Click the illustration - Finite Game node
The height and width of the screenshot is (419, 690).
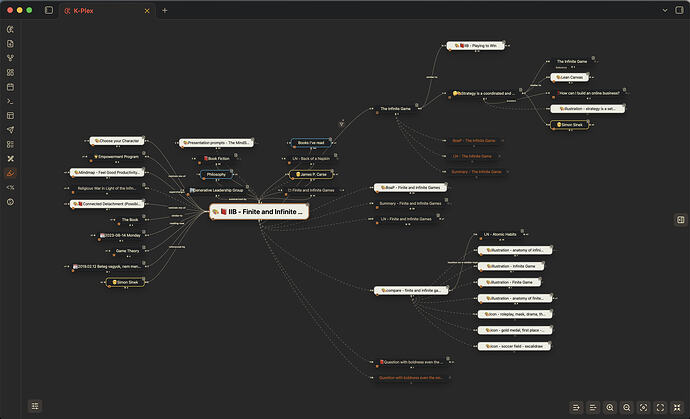coord(510,282)
